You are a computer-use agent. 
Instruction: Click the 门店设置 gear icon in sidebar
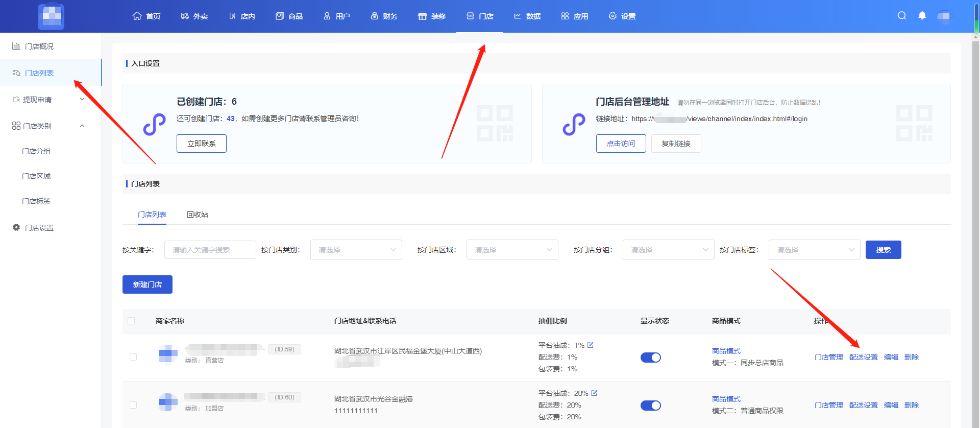pyautogui.click(x=16, y=228)
